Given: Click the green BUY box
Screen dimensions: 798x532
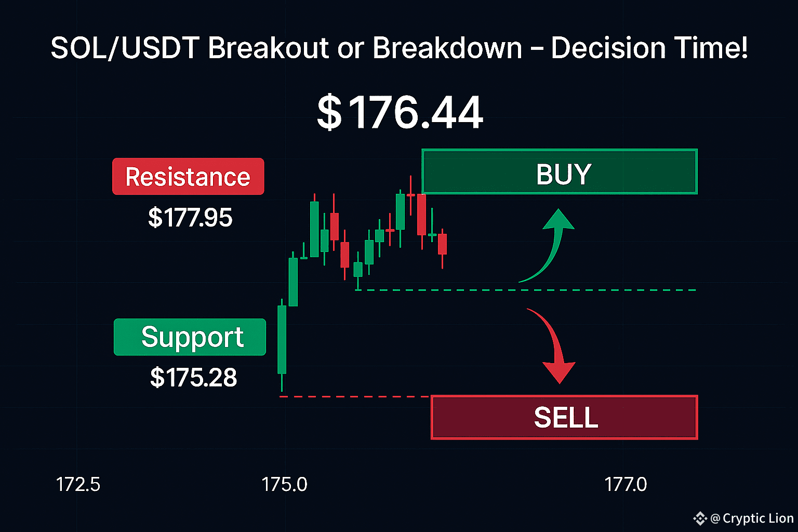Looking at the screenshot, I should [x=560, y=172].
